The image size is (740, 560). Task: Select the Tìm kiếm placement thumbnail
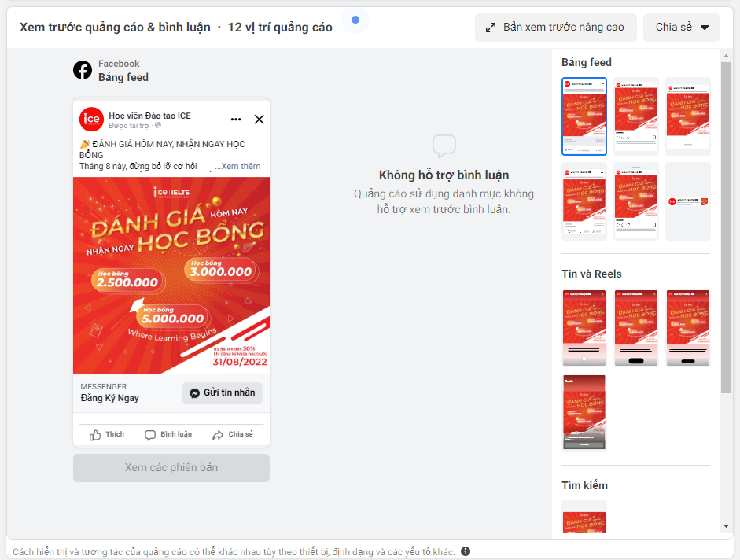tap(584, 518)
